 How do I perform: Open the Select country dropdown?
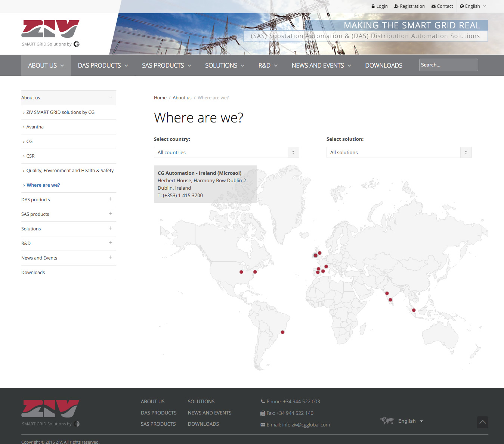click(x=226, y=152)
